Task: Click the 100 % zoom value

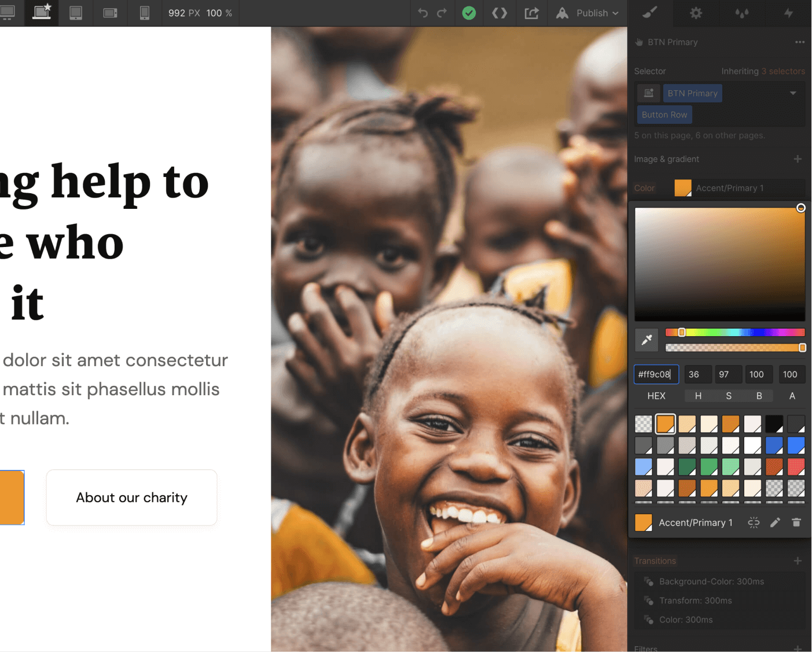Action: pyautogui.click(x=219, y=13)
